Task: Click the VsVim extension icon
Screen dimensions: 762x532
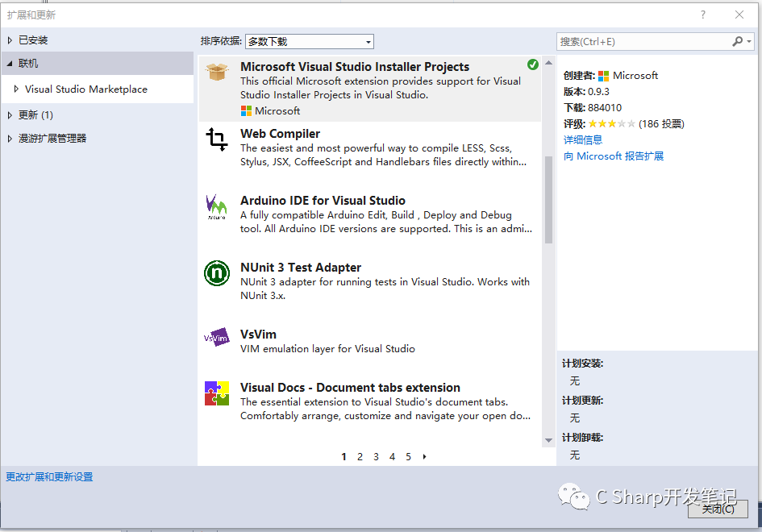Action: [216, 337]
